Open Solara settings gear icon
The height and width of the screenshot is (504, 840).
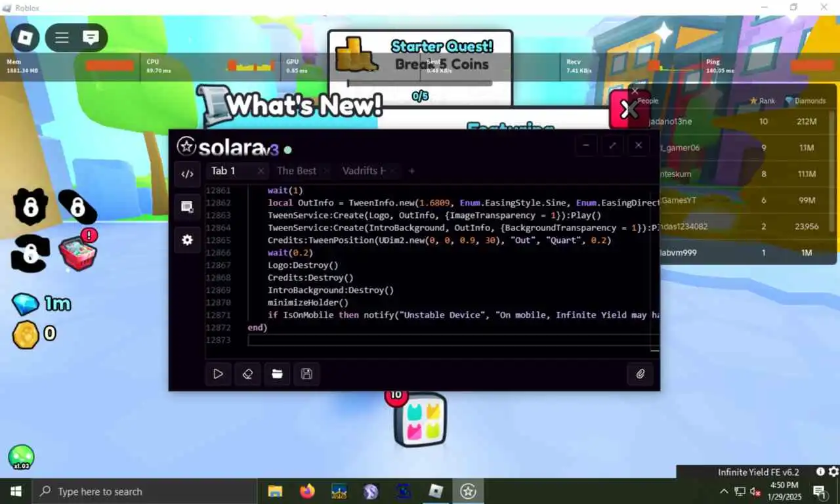point(187,240)
